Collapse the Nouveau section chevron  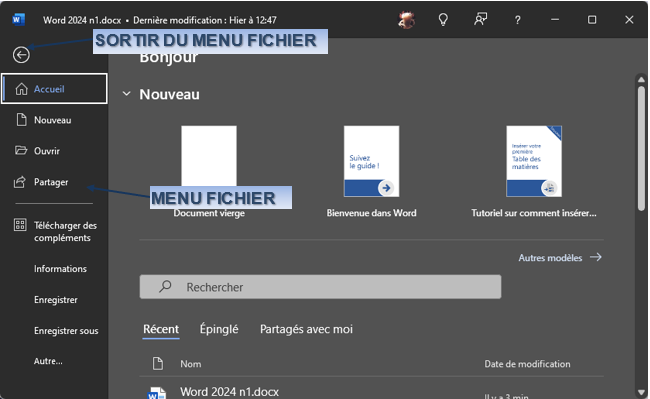click(126, 94)
